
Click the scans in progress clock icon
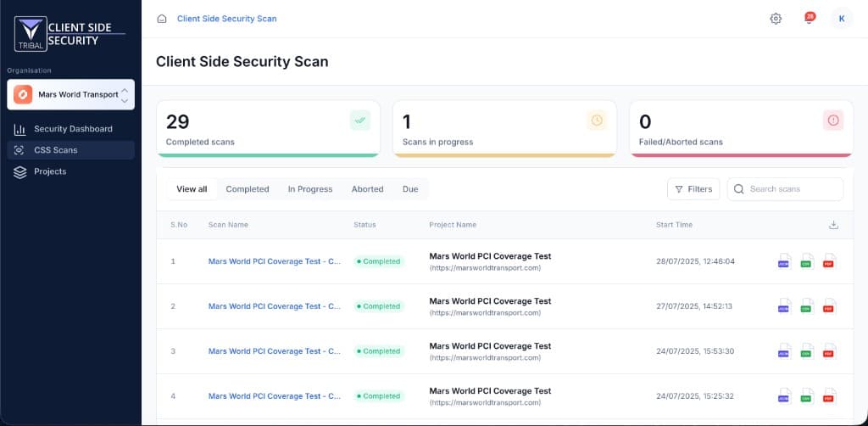[x=597, y=121]
